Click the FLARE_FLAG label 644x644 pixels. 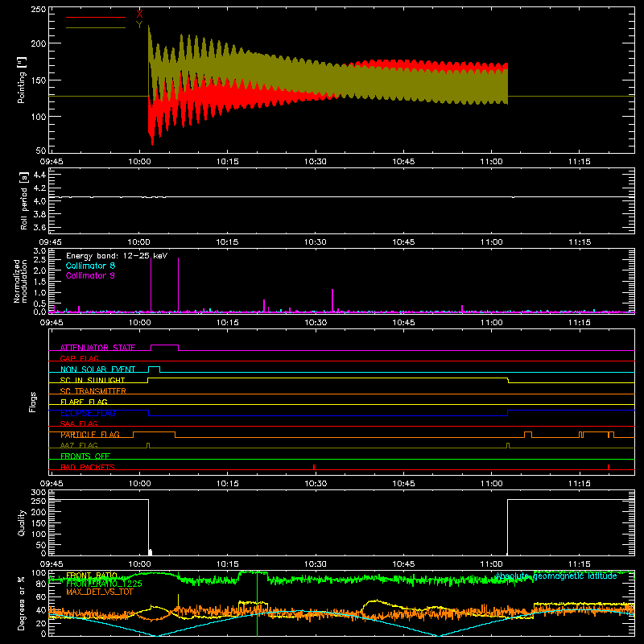click(84, 402)
